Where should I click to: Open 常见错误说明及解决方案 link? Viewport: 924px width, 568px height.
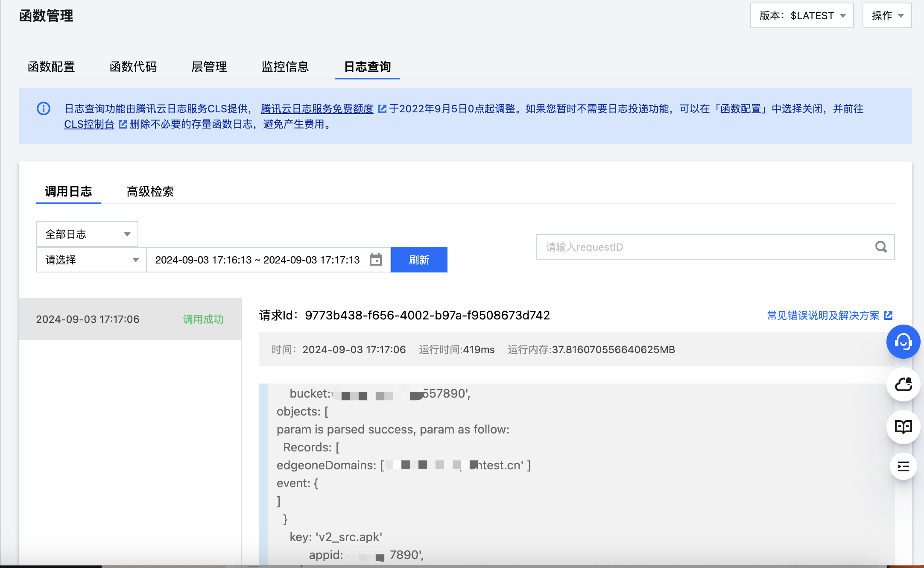[x=823, y=316]
